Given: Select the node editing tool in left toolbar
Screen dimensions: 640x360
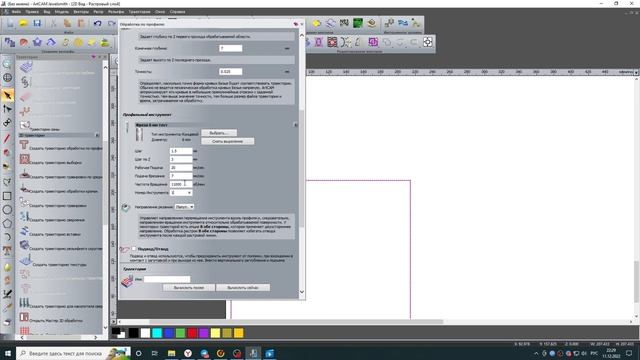Looking at the screenshot, I should tap(7, 109).
